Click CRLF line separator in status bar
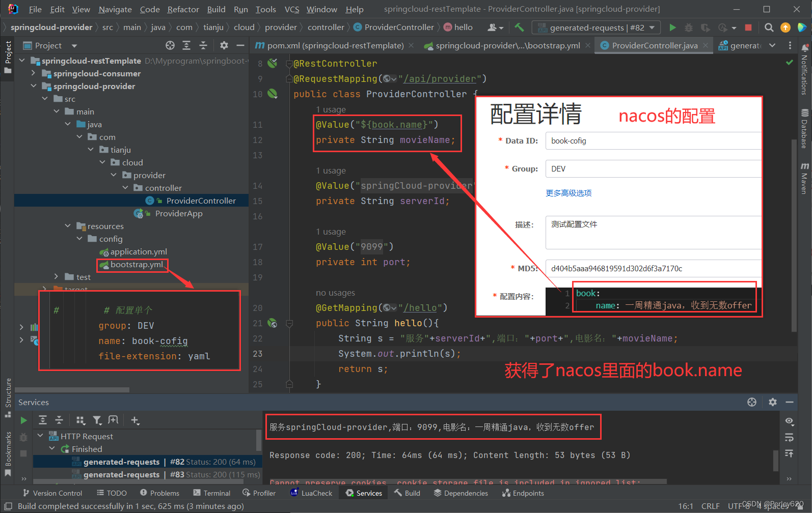 click(710, 506)
